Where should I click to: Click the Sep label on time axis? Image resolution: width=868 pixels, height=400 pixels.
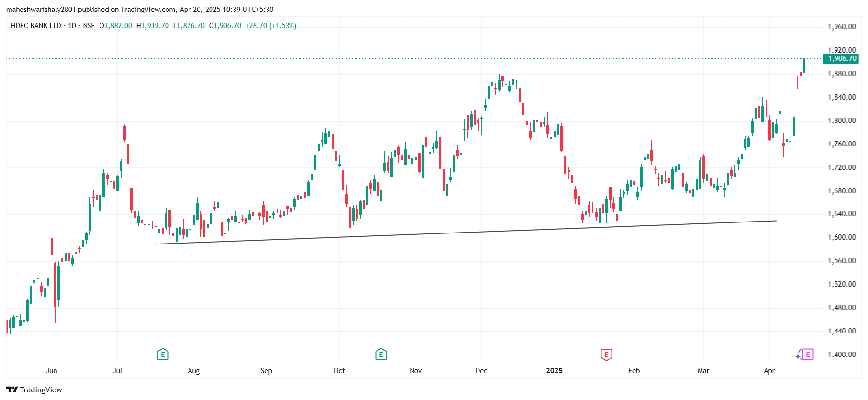click(x=267, y=371)
